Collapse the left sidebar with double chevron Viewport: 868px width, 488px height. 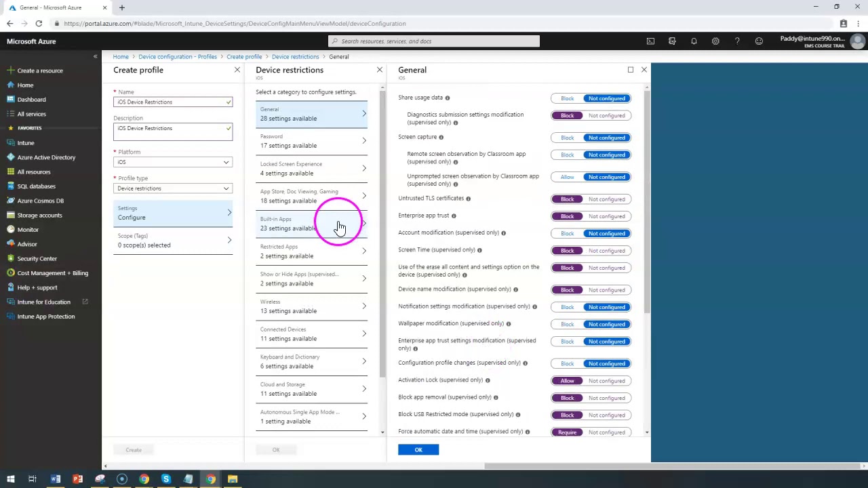click(95, 56)
